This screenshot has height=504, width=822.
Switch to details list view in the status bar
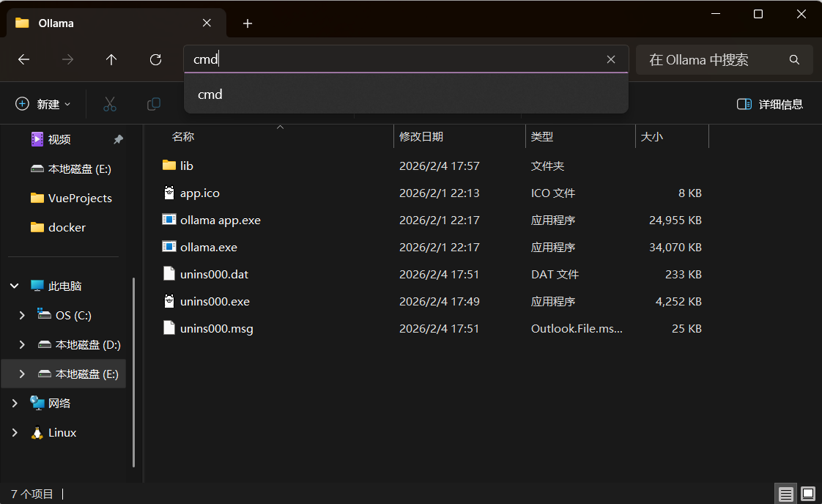pyautogui.click(x=785, y=494)
